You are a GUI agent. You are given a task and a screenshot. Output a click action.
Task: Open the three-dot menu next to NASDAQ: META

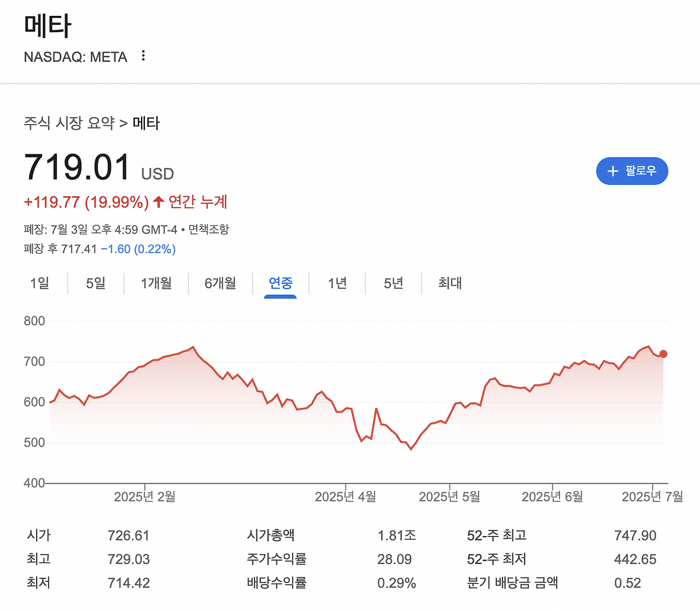point(143,56)
